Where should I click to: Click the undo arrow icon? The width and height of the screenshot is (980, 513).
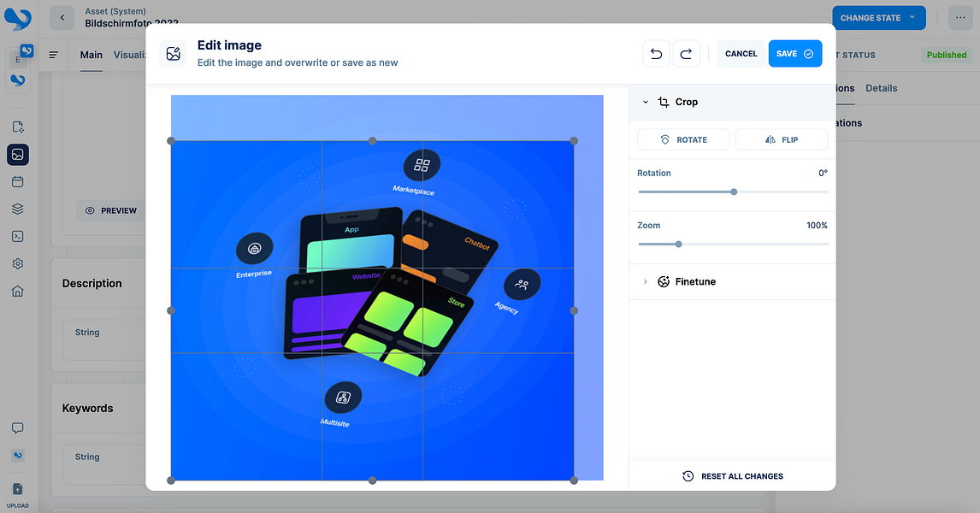click(656, 54)
